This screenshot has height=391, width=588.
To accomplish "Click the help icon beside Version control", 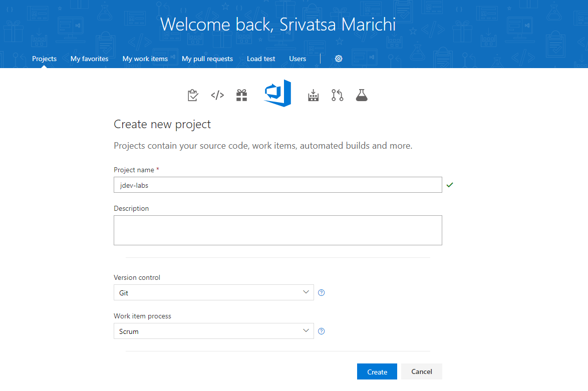I will tap(321, 292).
